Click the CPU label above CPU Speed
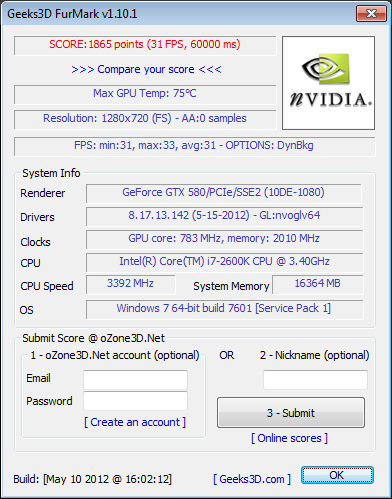This screenshot has height=499, width=392. [x=30, y=263]
